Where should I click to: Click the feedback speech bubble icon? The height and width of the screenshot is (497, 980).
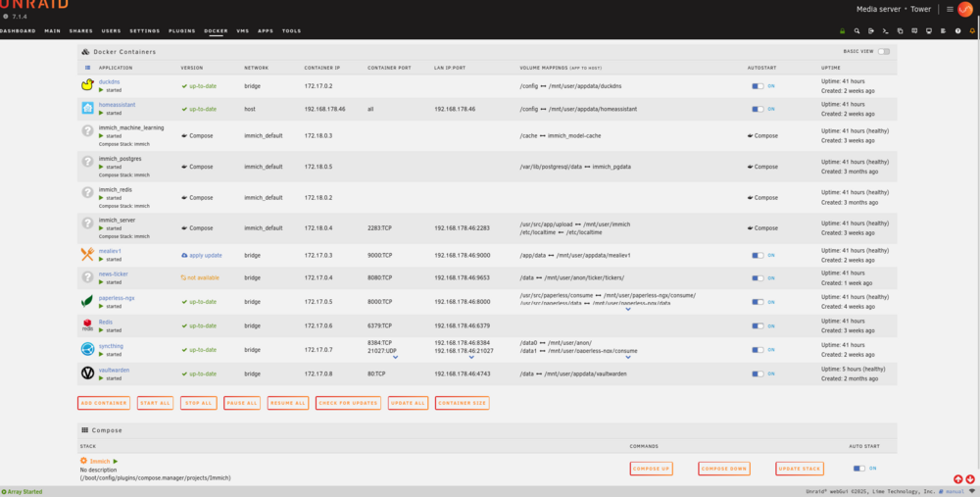tap(914, 30)
